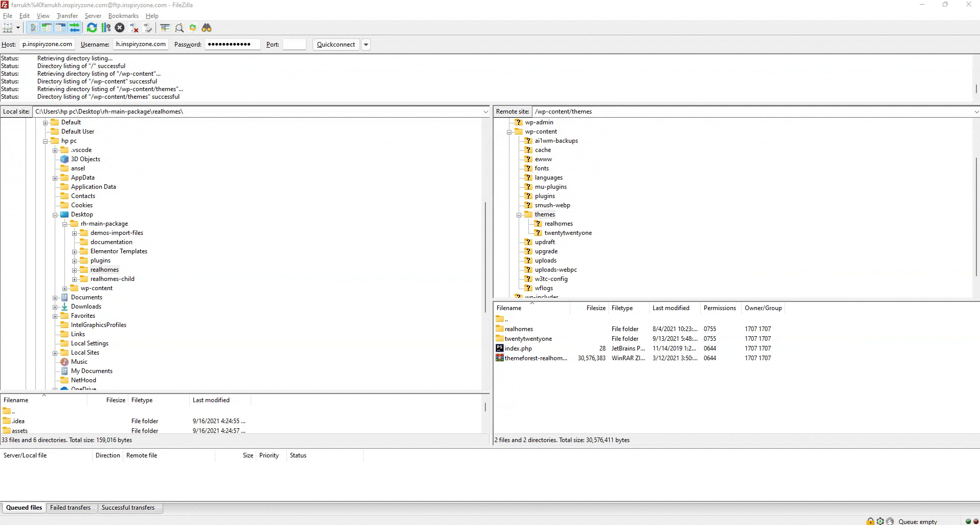Expand the realhomes-child folder
Viewport: 980px width, 525px height.
coord(74,279)
